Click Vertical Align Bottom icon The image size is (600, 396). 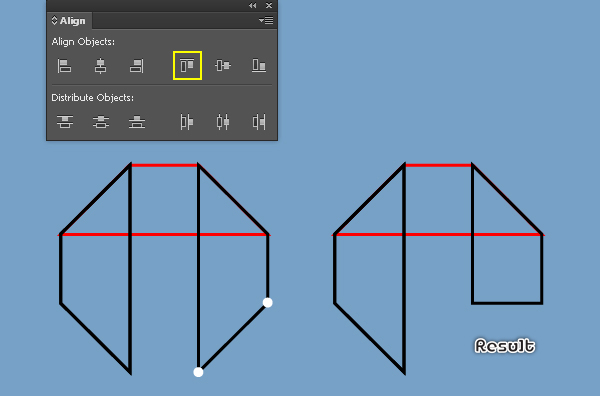259,65
